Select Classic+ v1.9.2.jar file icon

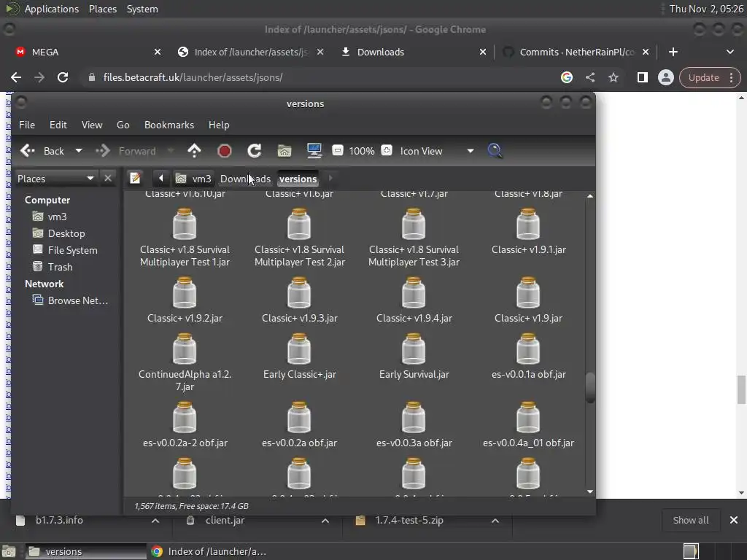(x=185, y=292)
